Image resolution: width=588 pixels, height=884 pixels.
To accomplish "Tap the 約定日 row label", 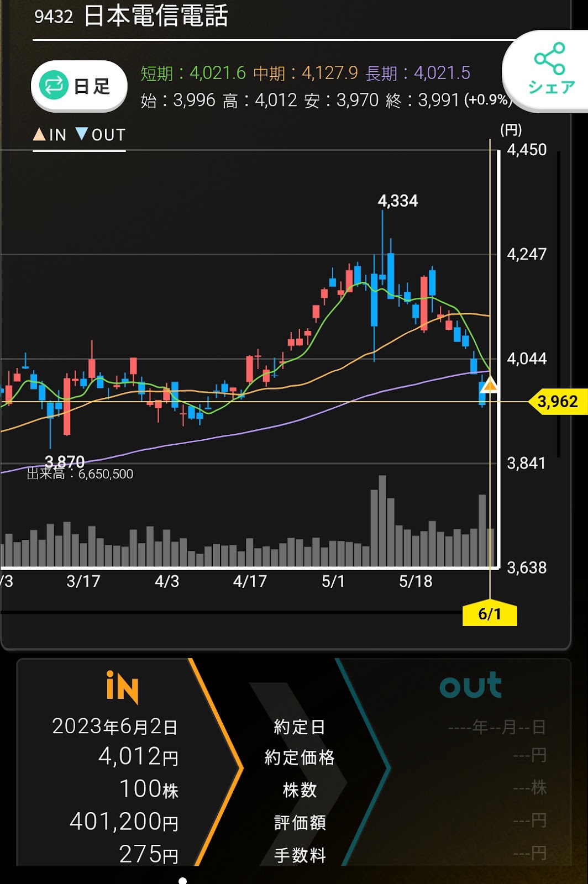I will pyautogui.click(x=300, y=727).
